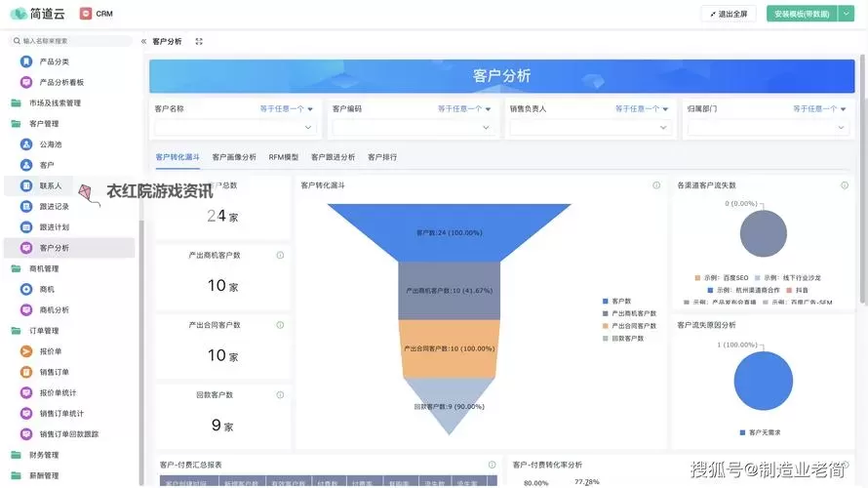Screen dimensions: 868x488
Task: Open the 报价单统计 icon
Action: pos(26,392)
